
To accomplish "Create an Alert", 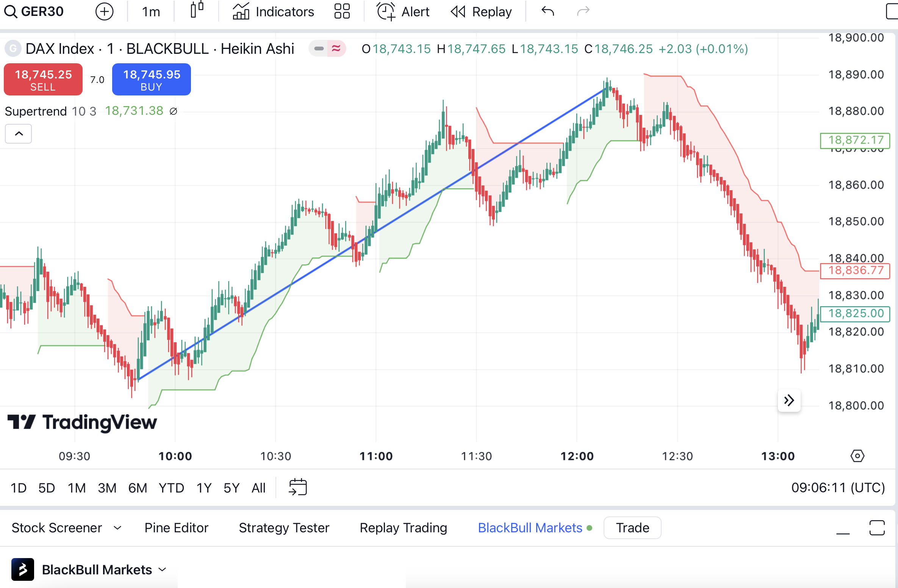I will pos(403,12).
